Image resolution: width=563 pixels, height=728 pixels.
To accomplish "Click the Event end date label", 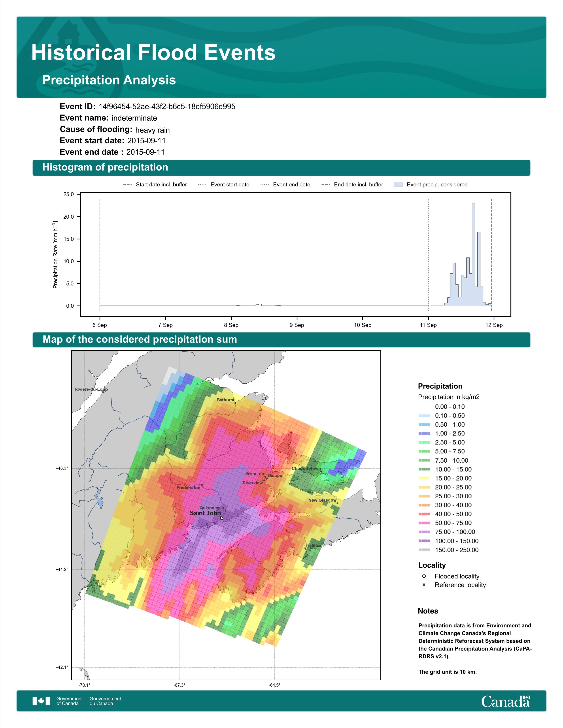I will pos(92,152).
